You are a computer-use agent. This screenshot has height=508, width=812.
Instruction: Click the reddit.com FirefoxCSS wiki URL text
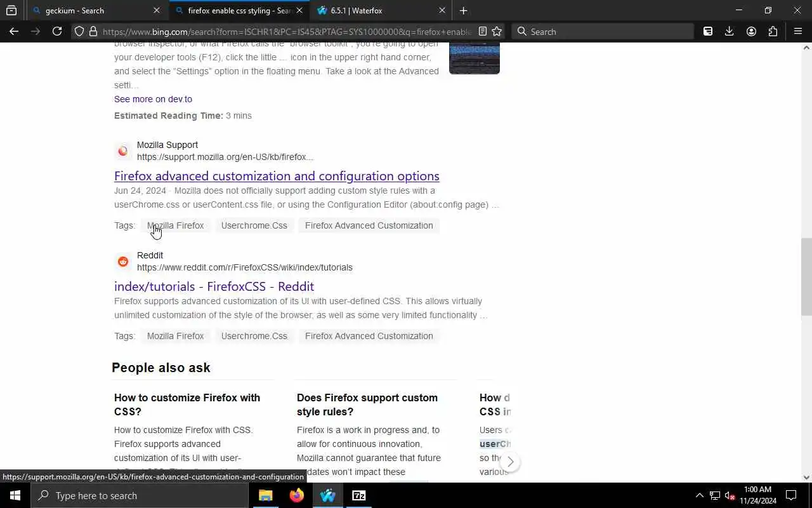[245, 267]
